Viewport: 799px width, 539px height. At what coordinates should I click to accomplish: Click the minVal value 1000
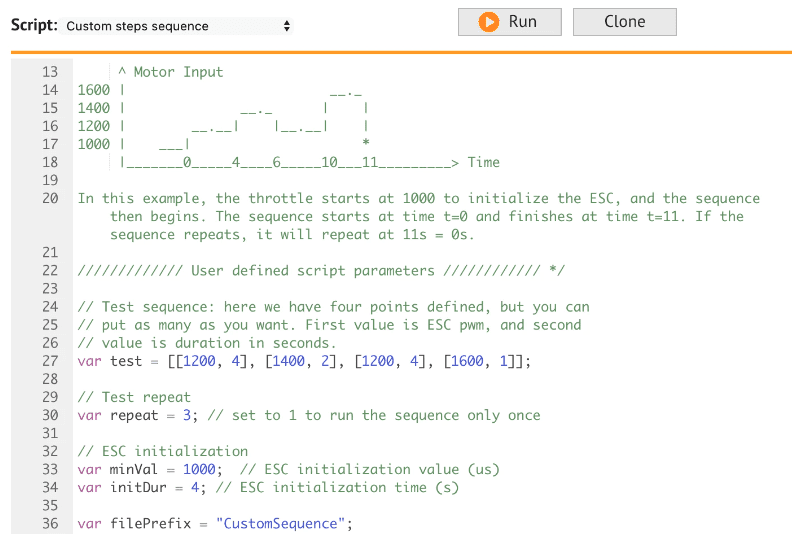click(x=199, y=469)
